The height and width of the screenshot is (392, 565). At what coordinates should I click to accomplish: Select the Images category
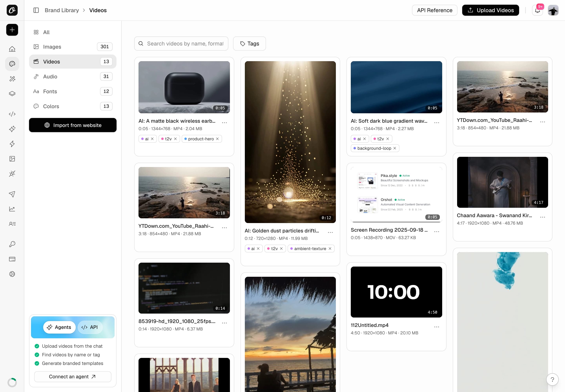pyautogui.click(x=73, y=47)
